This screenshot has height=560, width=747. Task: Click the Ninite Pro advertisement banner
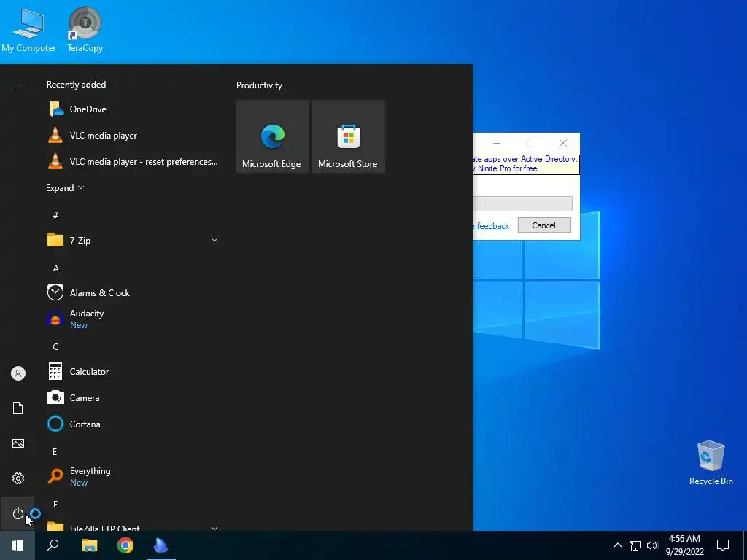[x=525, y=164]
